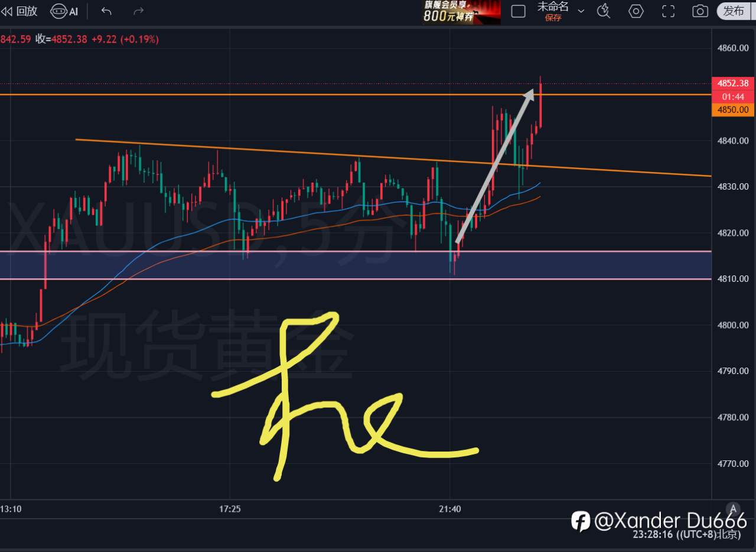Redo the last undone action
The image size is (756, 552).
(139, 11)
